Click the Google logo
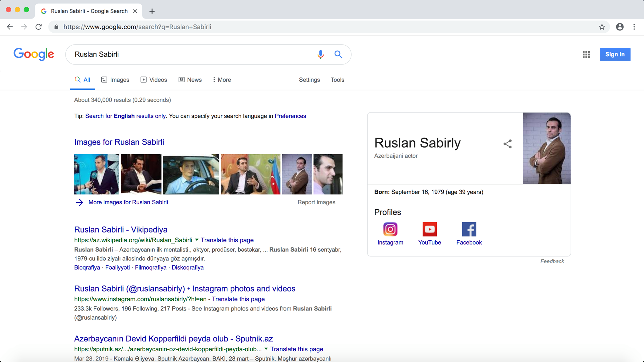 pyautogui.click(x=34, y=54)
